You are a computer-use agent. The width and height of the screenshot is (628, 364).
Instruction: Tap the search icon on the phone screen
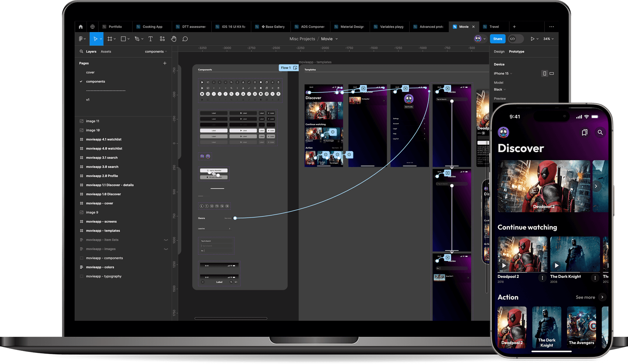(600, 132)
